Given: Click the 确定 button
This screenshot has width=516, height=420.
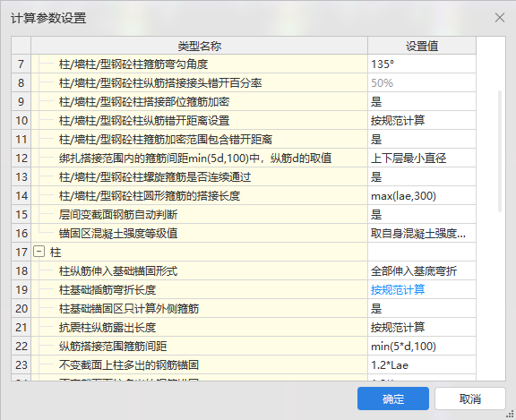Looking at the screenshot, I should click(393, 399).
